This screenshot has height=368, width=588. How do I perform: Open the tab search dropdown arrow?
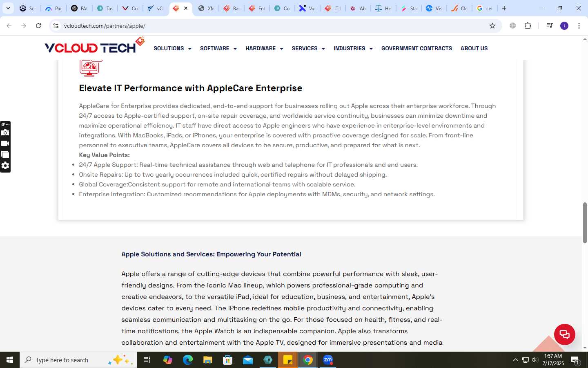(x=8, y=8)
